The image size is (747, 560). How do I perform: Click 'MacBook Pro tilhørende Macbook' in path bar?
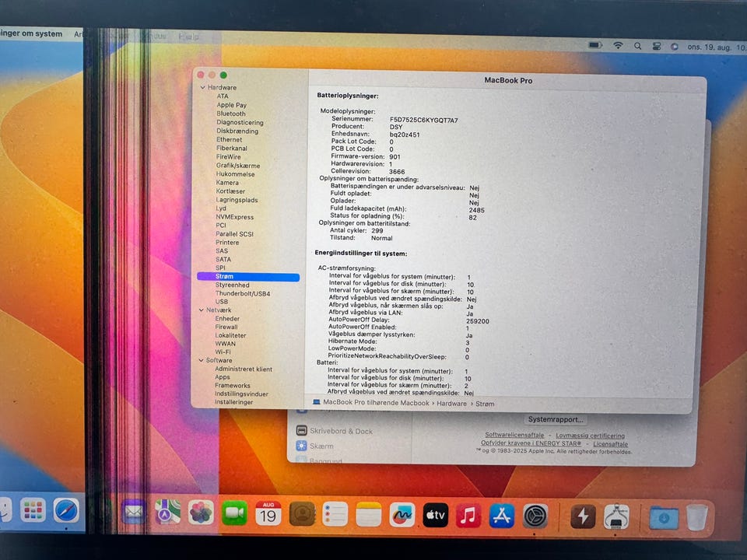point(376,403)
